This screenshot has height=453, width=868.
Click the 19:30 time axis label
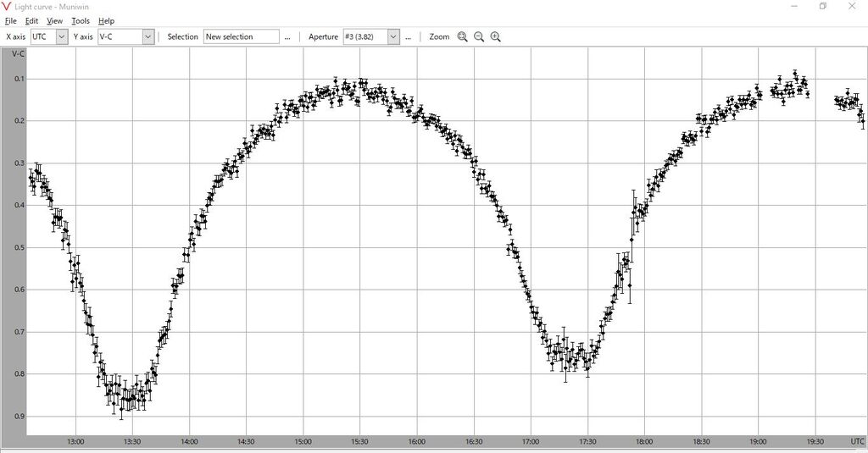[x=815, y=441]
